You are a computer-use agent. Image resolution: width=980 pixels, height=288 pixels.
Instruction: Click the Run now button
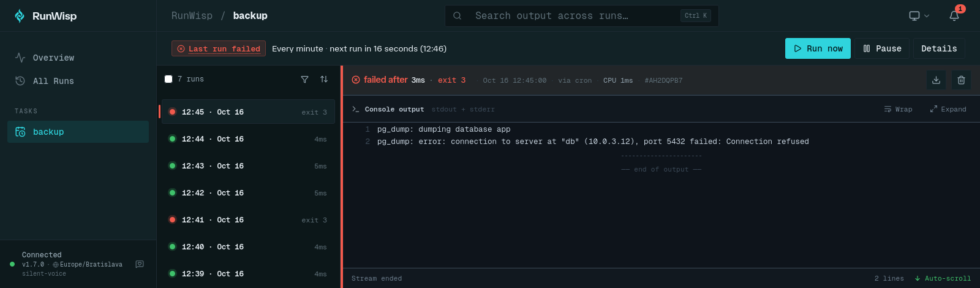(818, 48)
